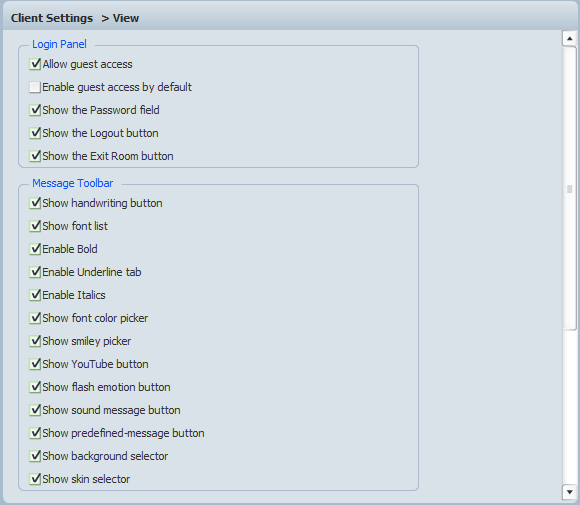Click the scrollbar down arrow
580x505 pixels.
click(569, 492)
